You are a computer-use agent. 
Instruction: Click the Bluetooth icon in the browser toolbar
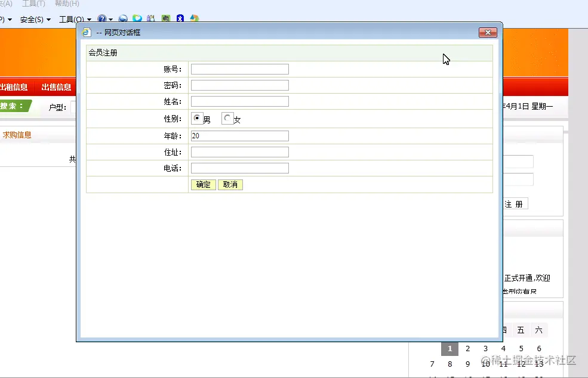click(180, 18)
